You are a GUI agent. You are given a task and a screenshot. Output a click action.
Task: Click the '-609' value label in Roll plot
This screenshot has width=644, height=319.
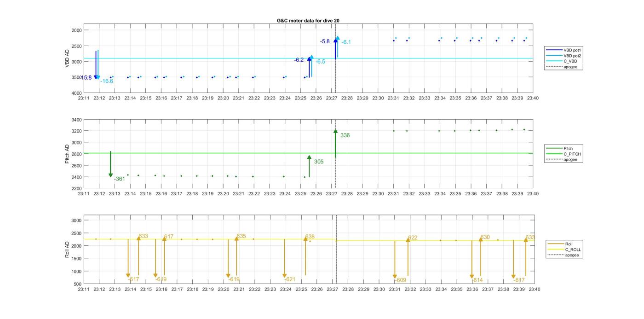[401, 280]
